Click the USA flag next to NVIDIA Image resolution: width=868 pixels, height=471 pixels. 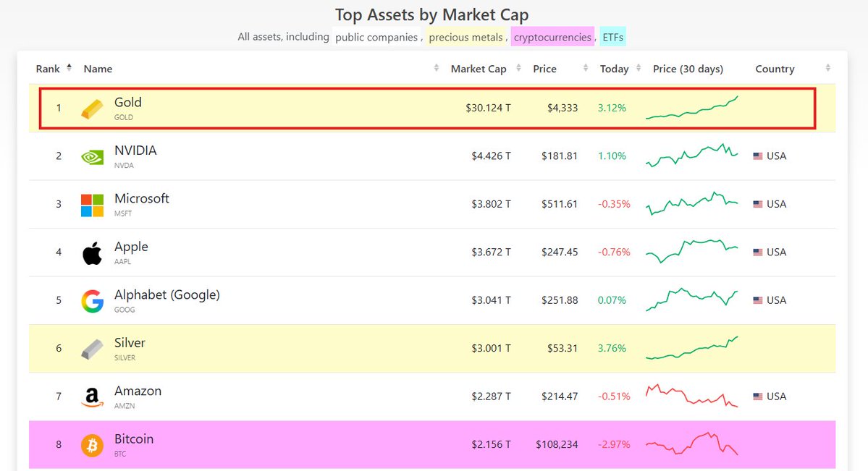759,156
